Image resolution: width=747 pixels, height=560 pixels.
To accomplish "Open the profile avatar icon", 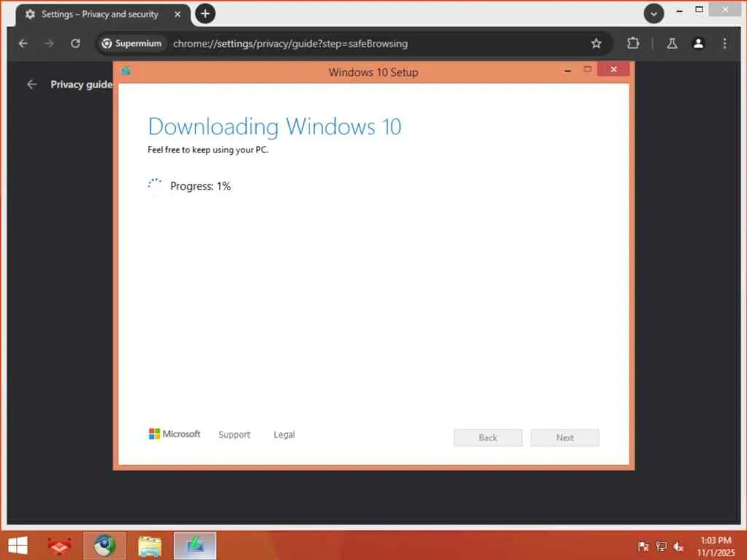I will 698,43.
